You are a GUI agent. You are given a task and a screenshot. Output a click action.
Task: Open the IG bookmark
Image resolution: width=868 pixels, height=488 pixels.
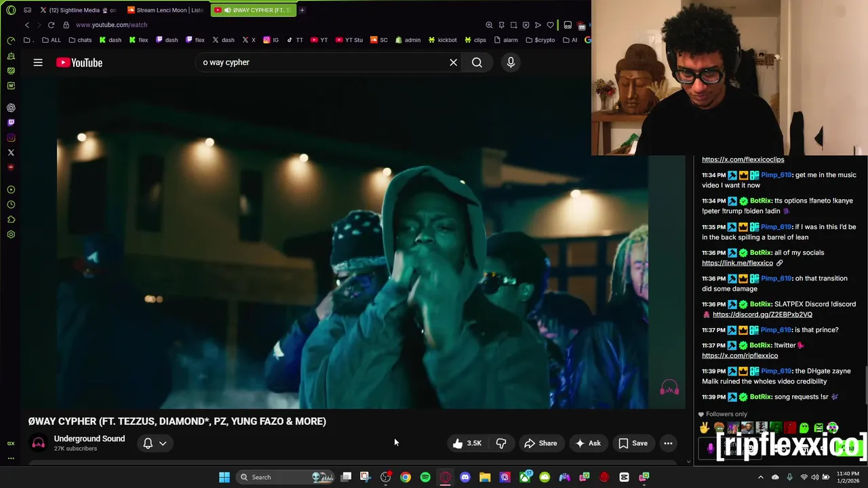click(271, 40)
